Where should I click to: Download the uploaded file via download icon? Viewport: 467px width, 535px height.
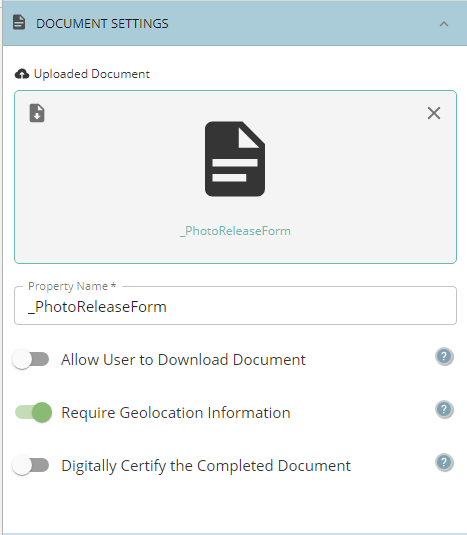point(37,113)
